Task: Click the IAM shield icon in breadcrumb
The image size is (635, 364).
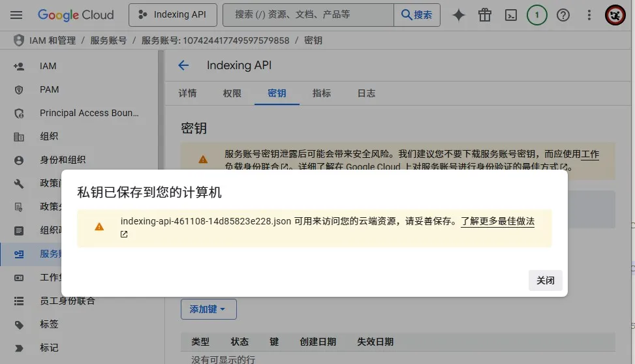Action: [x=19, y=40]
